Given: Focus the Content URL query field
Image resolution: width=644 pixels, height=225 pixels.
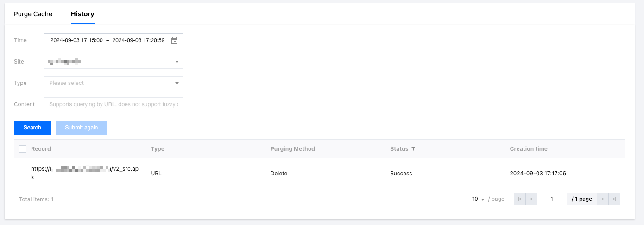Looking at the screenshot, I should [114, 104].
